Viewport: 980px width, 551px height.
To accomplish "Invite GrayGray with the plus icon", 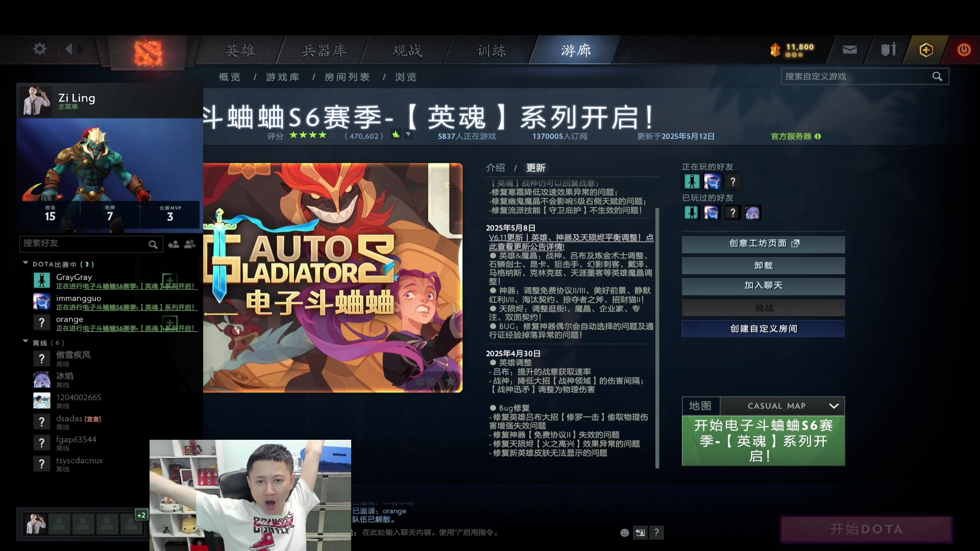I will (169, 281).
